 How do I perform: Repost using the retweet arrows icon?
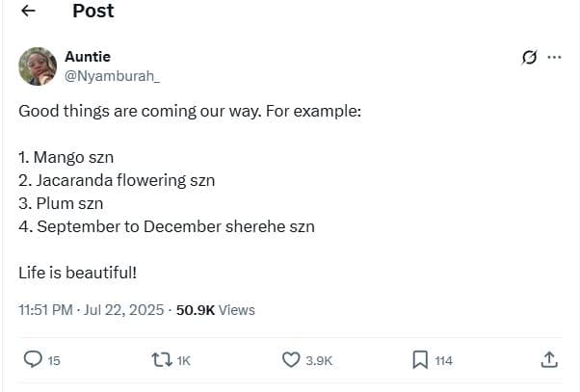(162, 359)
